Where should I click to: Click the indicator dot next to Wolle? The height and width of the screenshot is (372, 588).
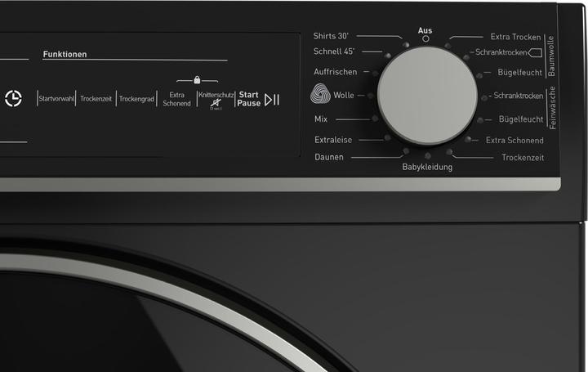click(x=371, y=96)
